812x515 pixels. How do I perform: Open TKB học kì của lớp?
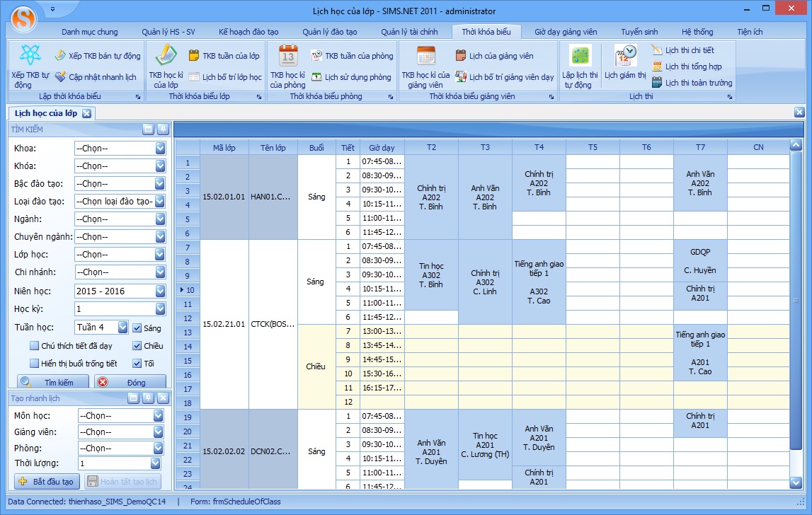click(x=164, y=56)
